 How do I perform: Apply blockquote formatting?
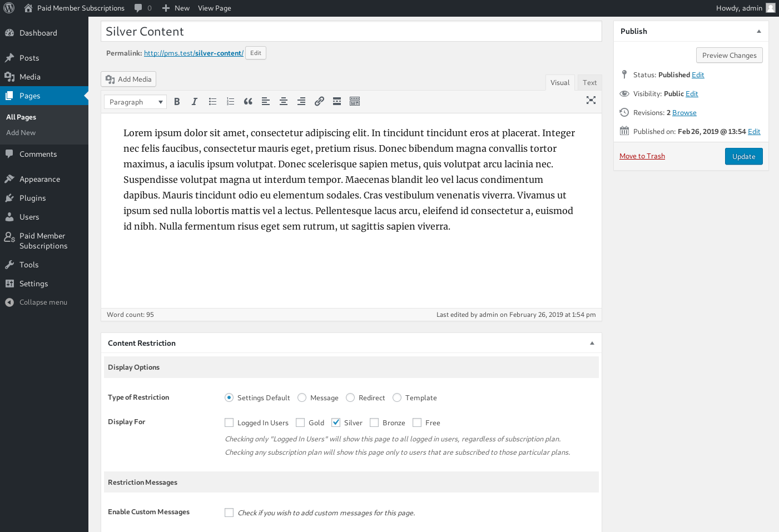(248, 102)
